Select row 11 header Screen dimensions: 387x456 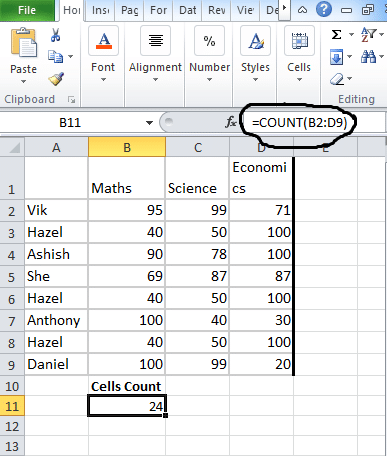pos(12,406)
